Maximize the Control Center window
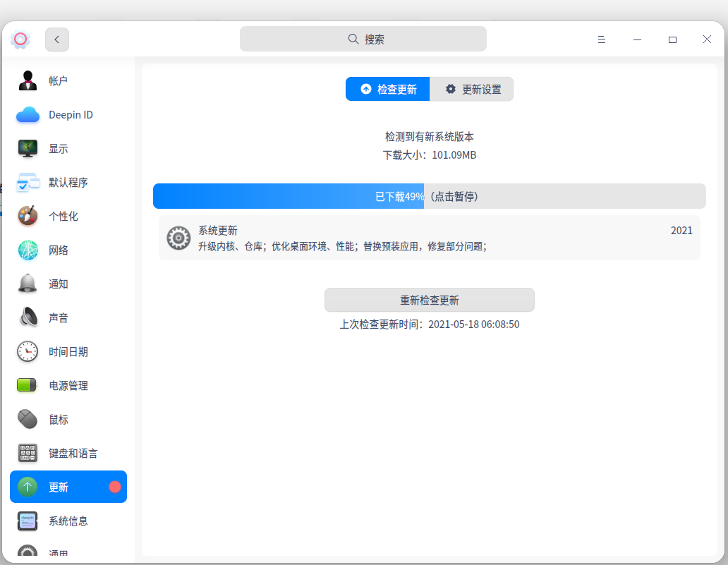728x565 pixels. click(x=672, y=40)
